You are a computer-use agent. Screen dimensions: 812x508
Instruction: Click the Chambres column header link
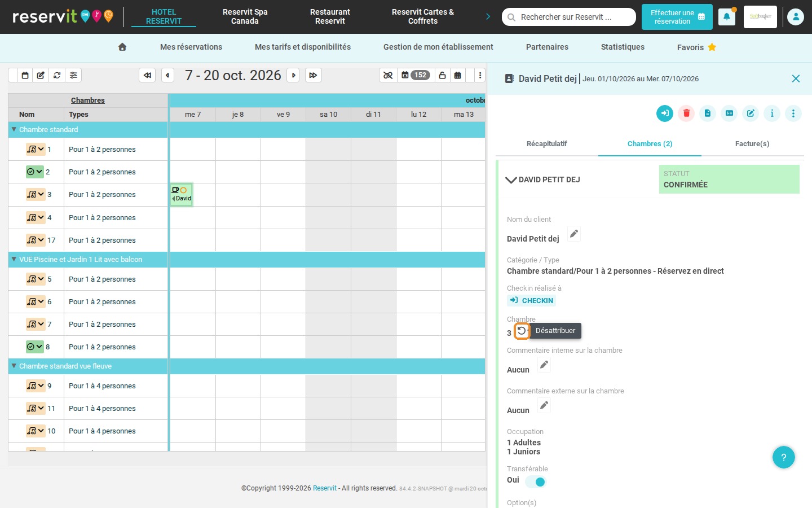tap(88, 100)
